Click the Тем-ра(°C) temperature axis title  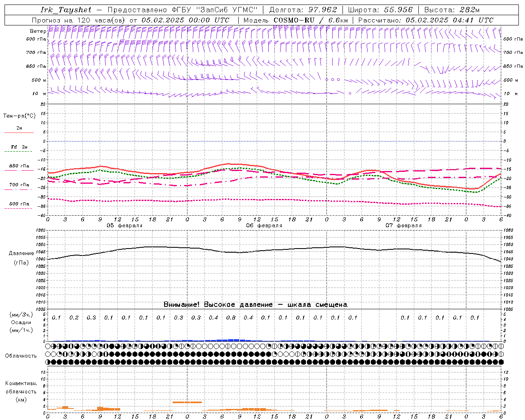pos(19,116)
